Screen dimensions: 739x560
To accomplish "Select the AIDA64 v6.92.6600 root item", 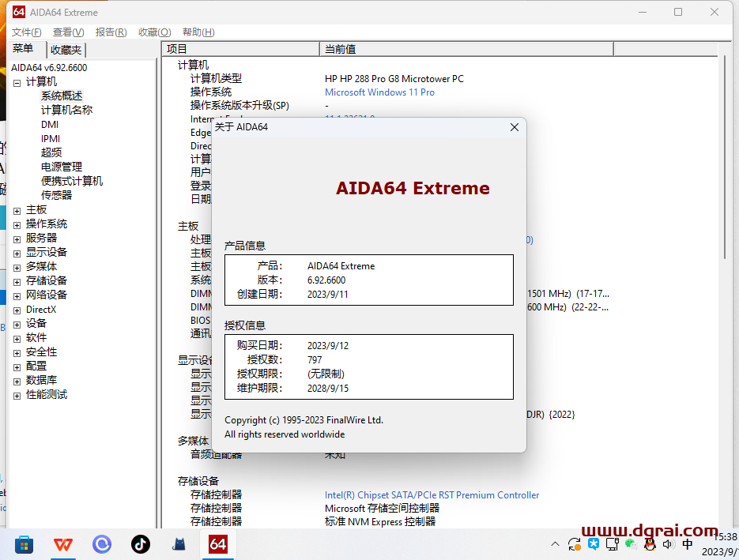I will [x=49, y=67].
